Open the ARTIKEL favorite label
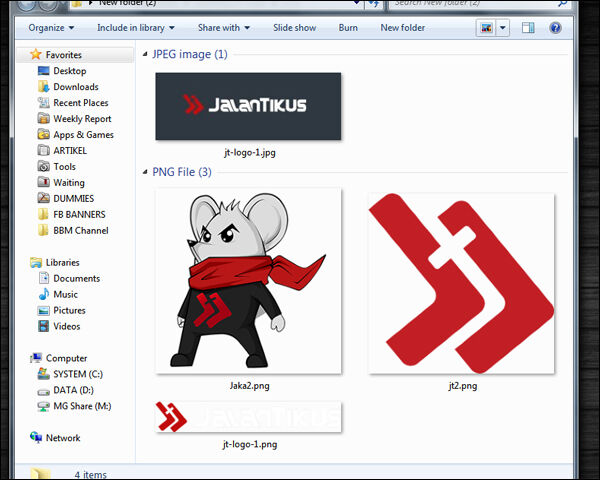This screenshot has height=480, width=600. pos(70,150)
